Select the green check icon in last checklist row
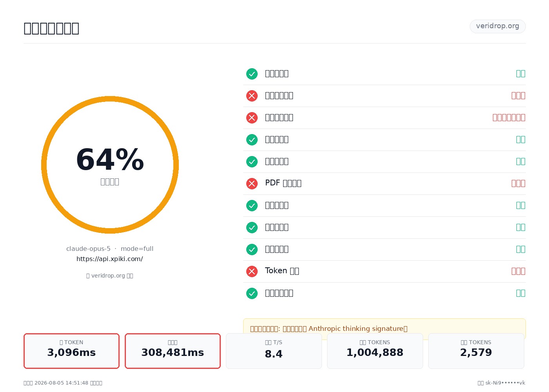 [252, 293]
